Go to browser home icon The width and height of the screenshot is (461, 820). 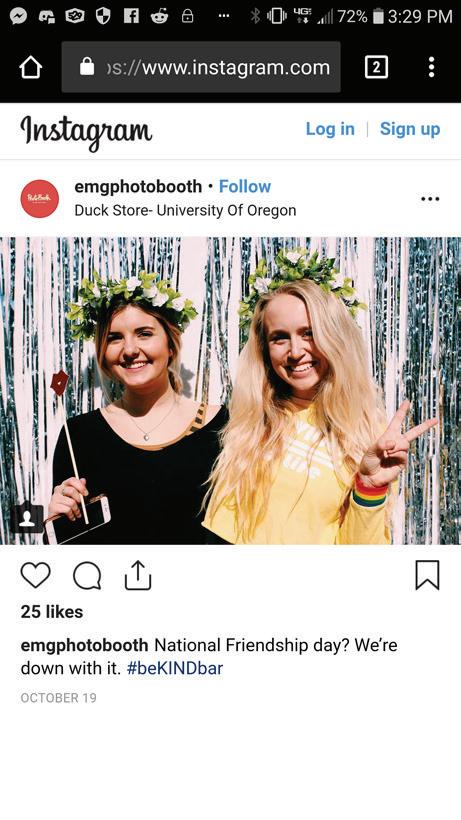click(x=30, y=67)
